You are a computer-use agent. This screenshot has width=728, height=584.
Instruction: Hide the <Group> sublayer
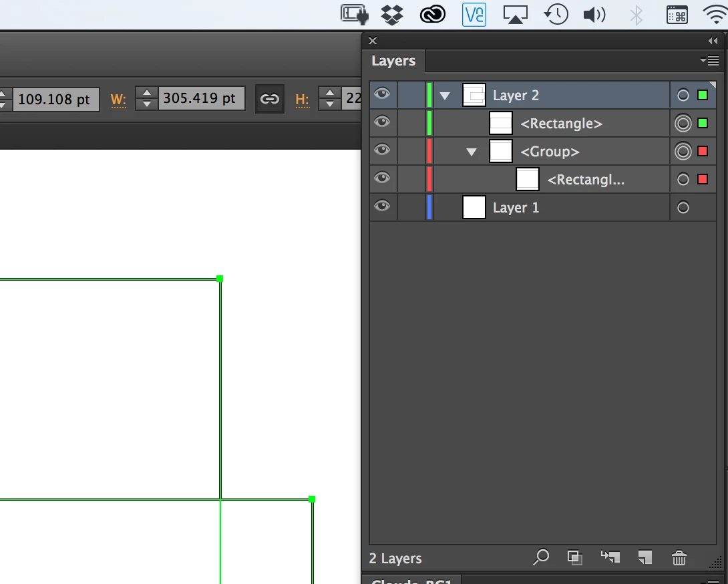click(x=382, y=150)
